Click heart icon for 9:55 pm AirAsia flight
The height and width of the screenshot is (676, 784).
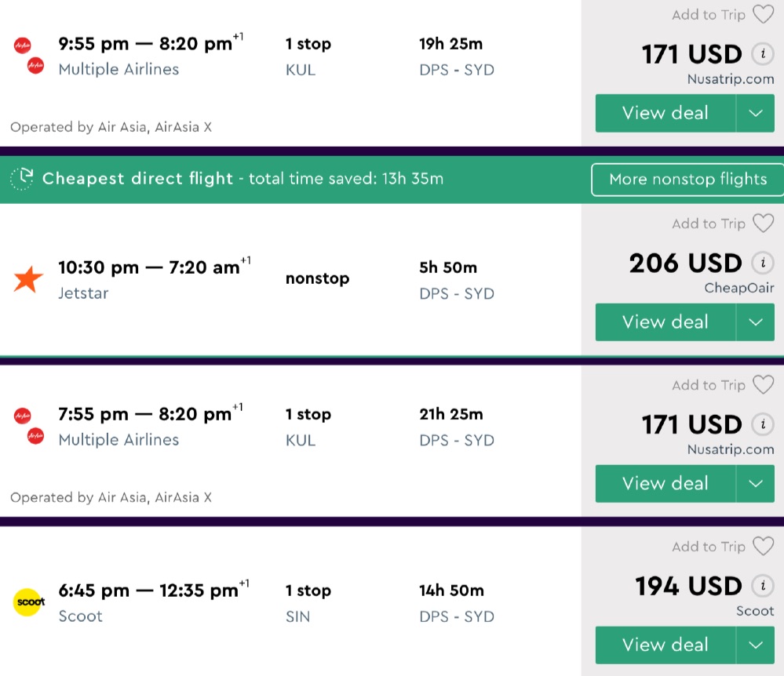763,15
